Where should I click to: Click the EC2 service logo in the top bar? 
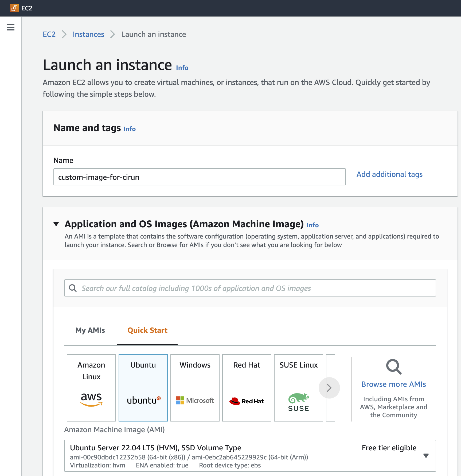point(15,8)
